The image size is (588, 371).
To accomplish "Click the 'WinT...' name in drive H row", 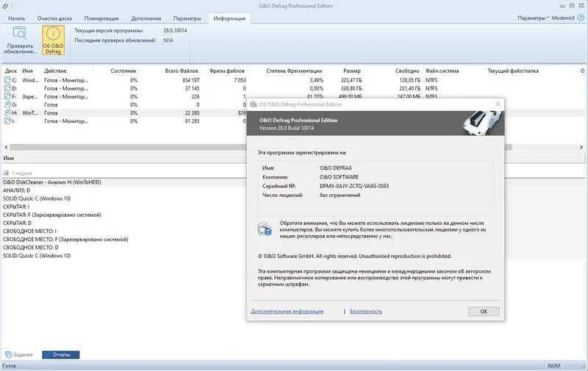I will (x=30, y=113).
